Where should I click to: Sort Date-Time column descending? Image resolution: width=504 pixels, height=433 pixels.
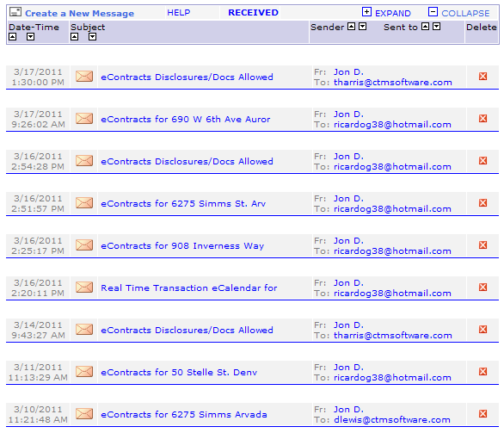31,37
